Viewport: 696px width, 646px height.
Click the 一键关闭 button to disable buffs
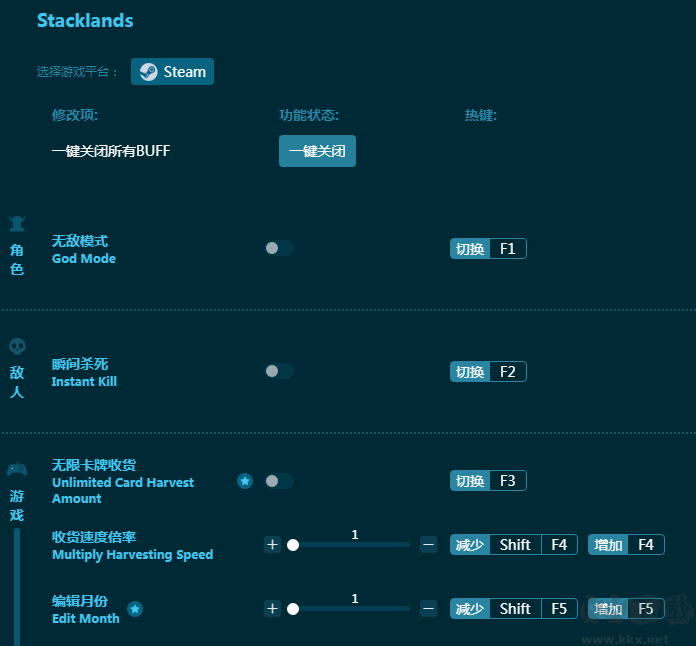click(x=317, y=151)
